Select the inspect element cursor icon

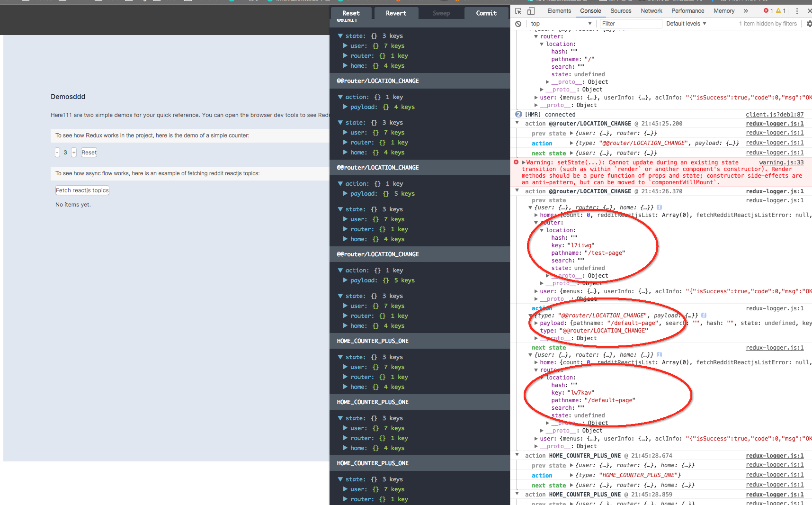[x=518, y=10]
